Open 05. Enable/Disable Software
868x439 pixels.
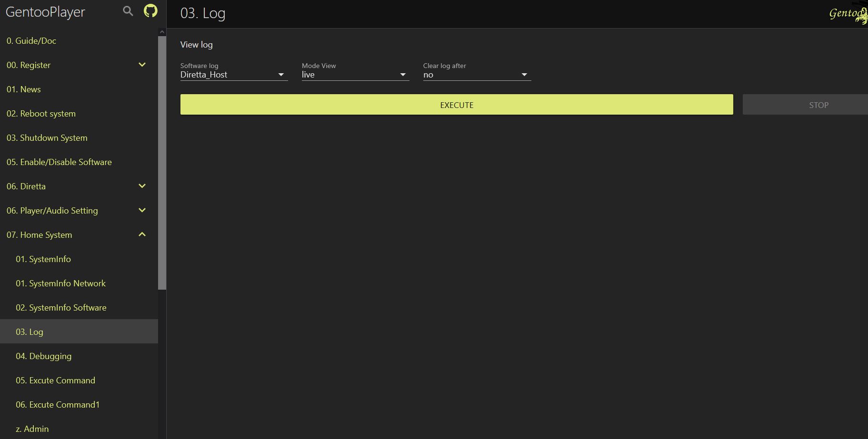coord(79,162)
